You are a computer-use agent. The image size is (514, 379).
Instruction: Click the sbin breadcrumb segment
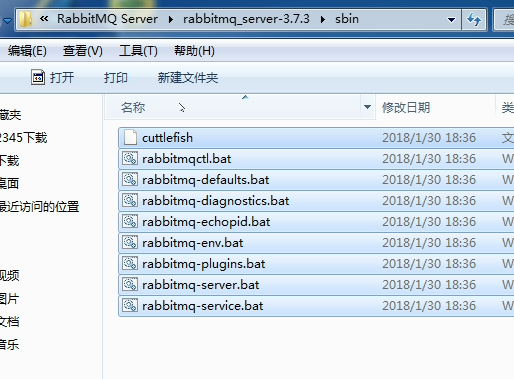click(347, 19)
